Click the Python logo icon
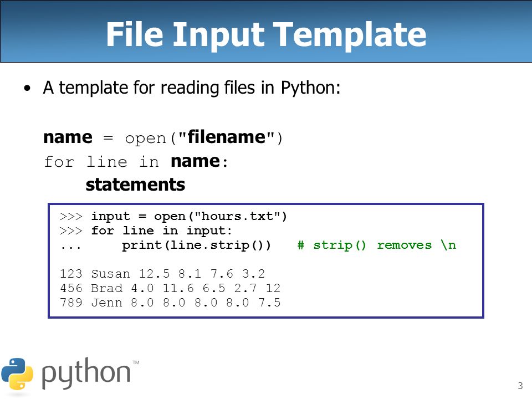Screen dimensions: 532x399 click(17, 374)
